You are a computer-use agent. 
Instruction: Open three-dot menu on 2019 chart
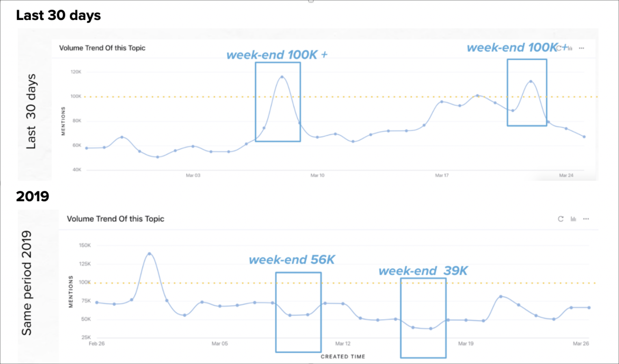[586, 219]
